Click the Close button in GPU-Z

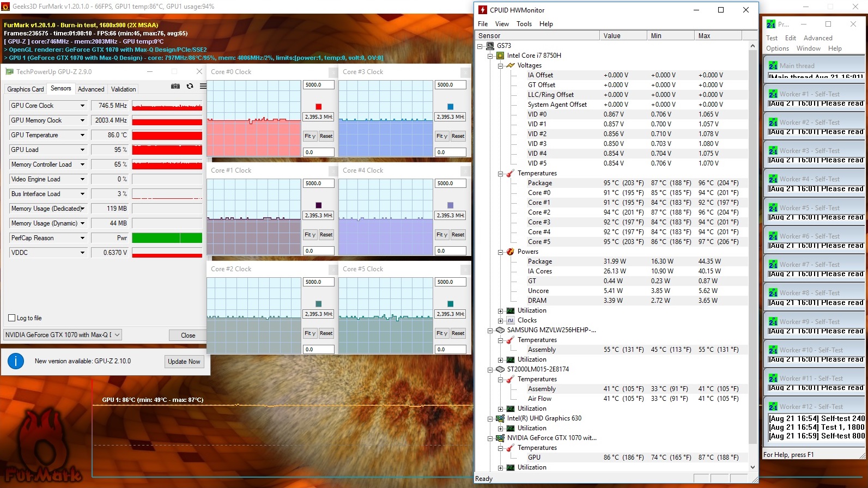[188, 335]
